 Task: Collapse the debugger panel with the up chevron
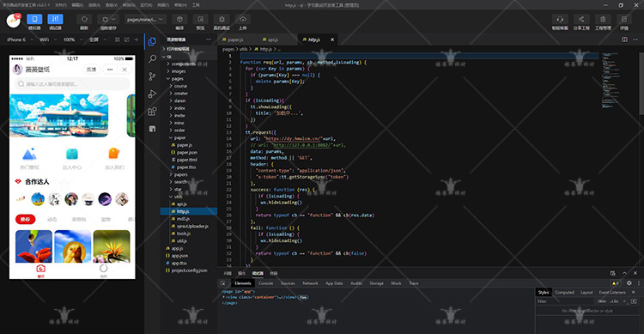click(625, 273)
